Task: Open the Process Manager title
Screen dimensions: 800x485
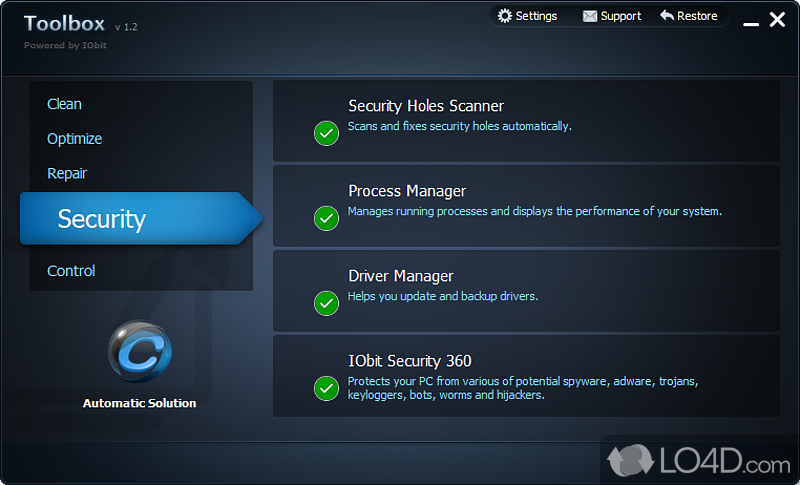Action: click(407, 191)
